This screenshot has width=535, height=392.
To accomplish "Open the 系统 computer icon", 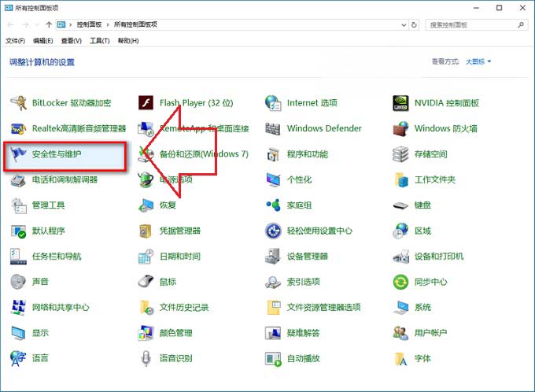I will click(x=400, y=307).
